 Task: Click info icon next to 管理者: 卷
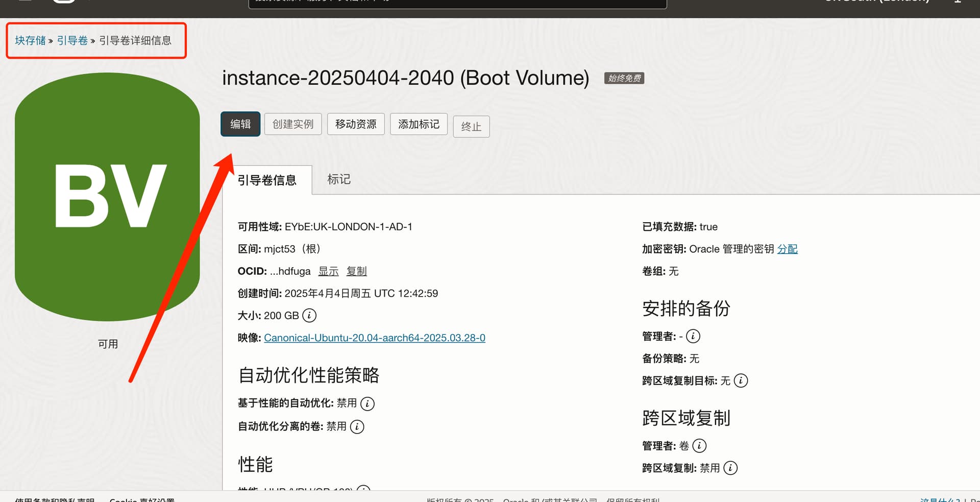[x=699, y=446]
